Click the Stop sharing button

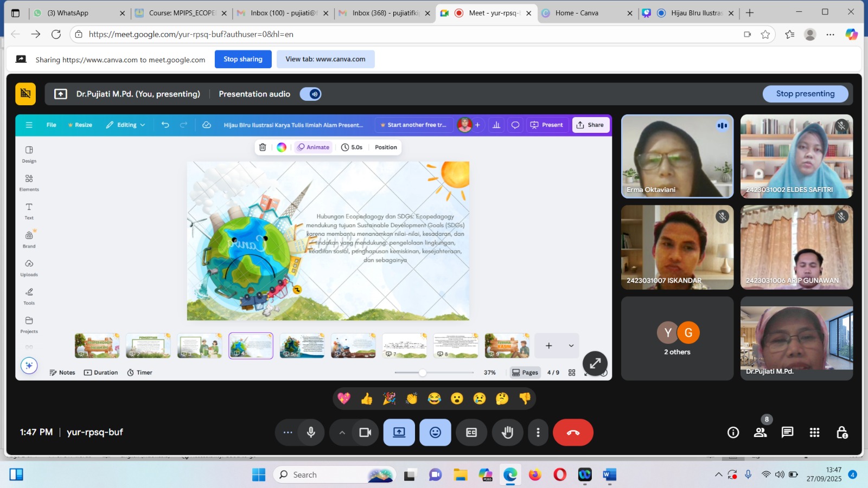(242, 59)
